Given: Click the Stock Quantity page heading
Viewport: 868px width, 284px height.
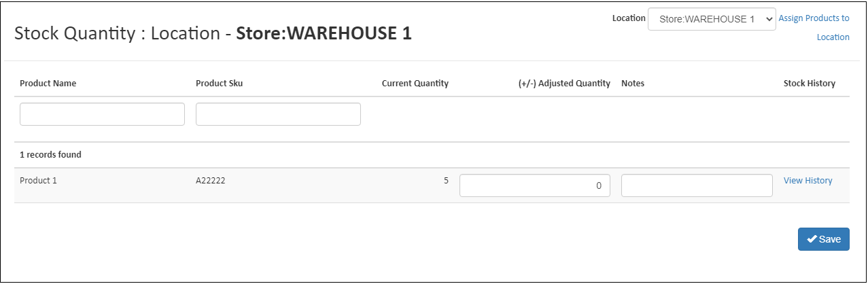Looking at the screenshot, I should point(213,34).
